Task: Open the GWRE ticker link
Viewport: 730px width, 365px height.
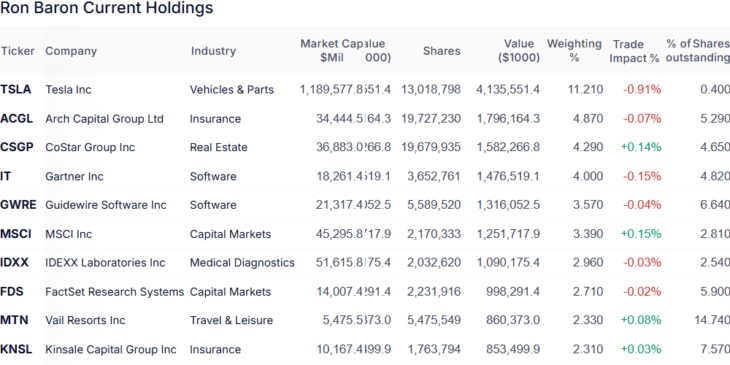Action: (18, 205)
